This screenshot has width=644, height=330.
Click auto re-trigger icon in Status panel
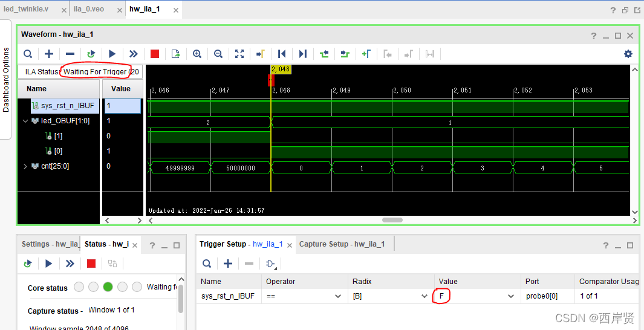tap(28, 264)
